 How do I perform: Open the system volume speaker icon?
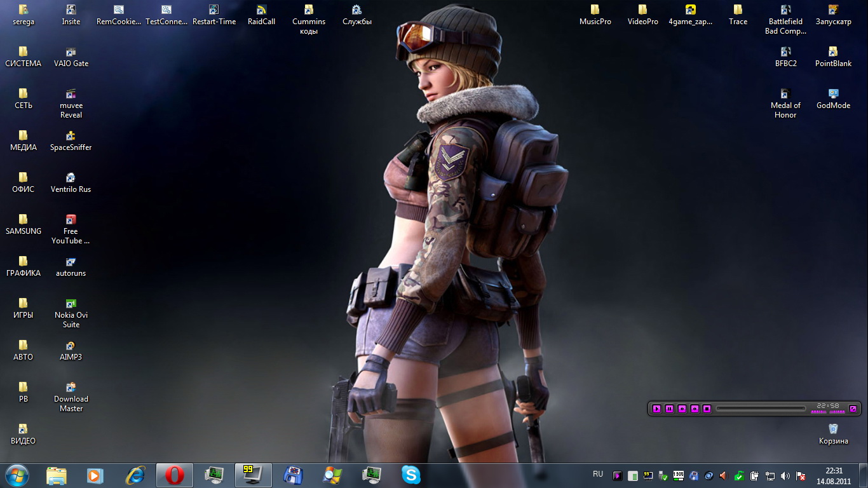tap(785, 476)
